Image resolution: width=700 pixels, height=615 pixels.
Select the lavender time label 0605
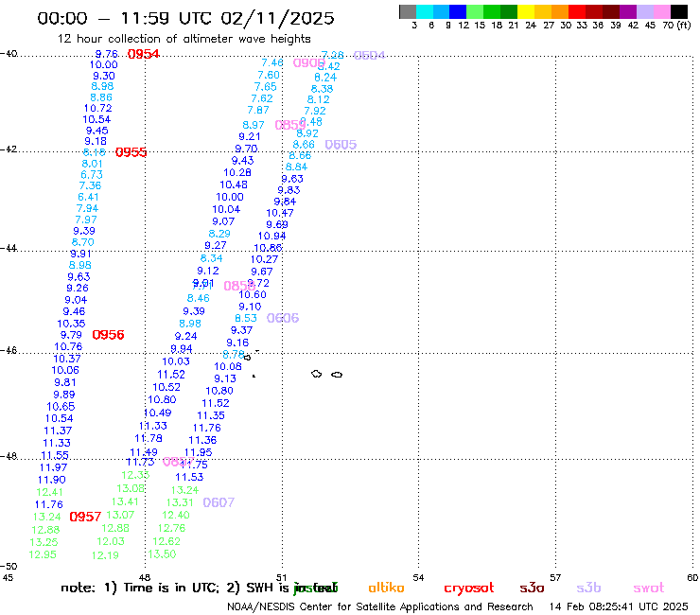[x=341, y=144]
